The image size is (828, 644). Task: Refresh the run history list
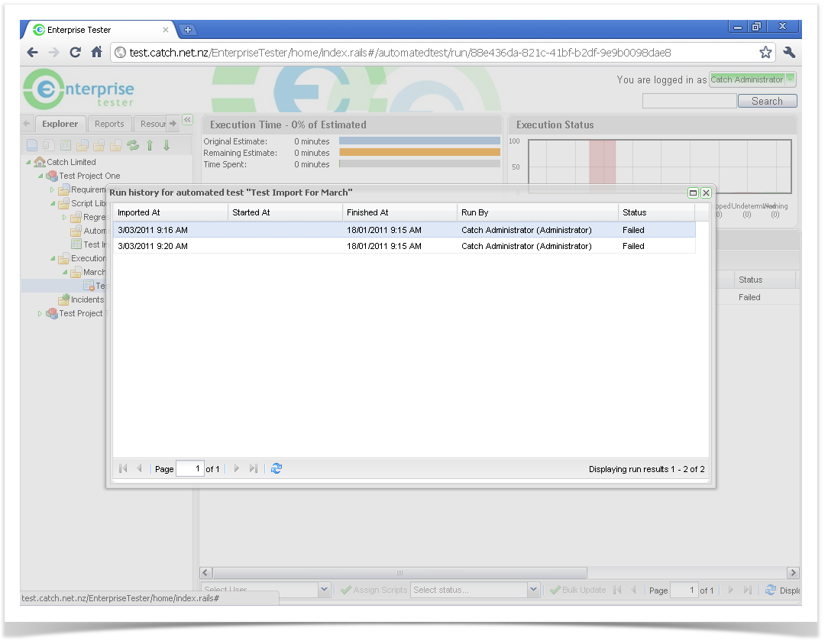click(x=277, y=469)
